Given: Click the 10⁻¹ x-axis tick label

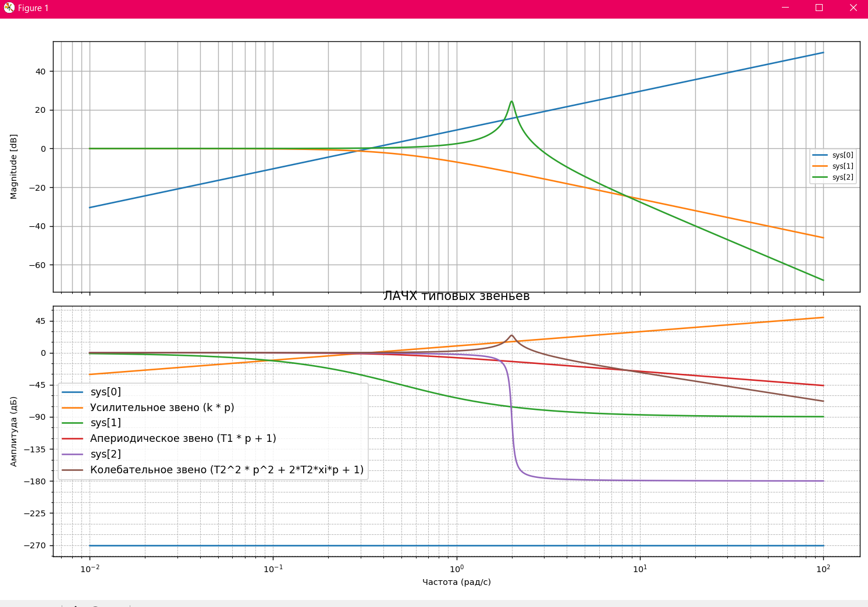Looking at the screenshot, I should (273, 568).
